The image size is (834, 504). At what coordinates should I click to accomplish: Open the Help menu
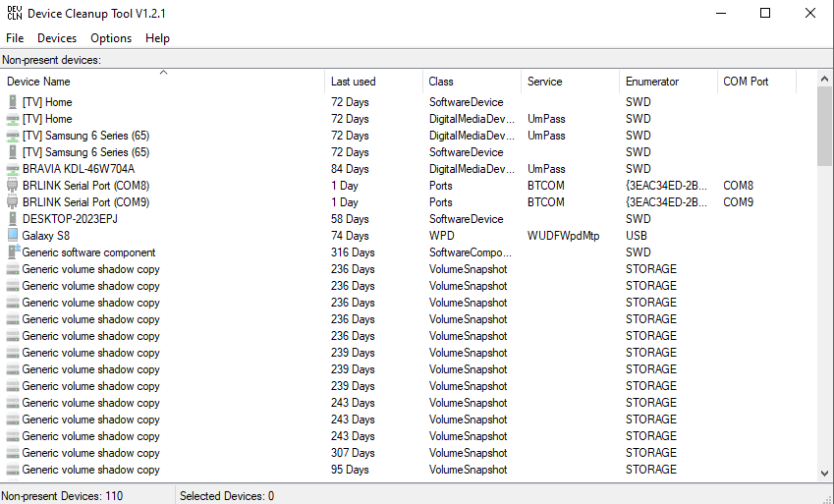[157, 38]
